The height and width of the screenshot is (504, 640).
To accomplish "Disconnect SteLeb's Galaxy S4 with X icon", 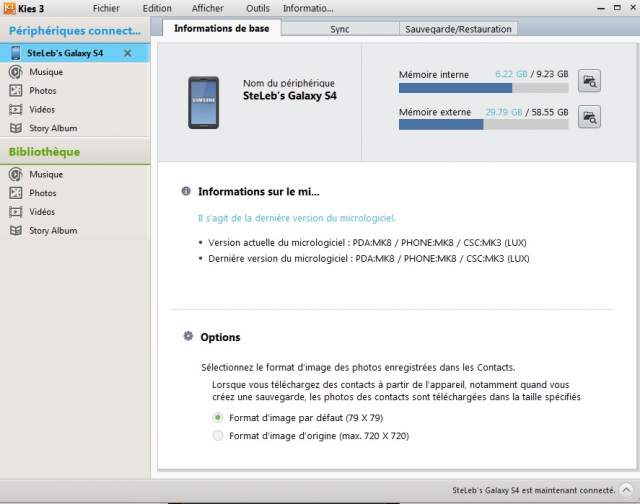I will tap(127, 52).
